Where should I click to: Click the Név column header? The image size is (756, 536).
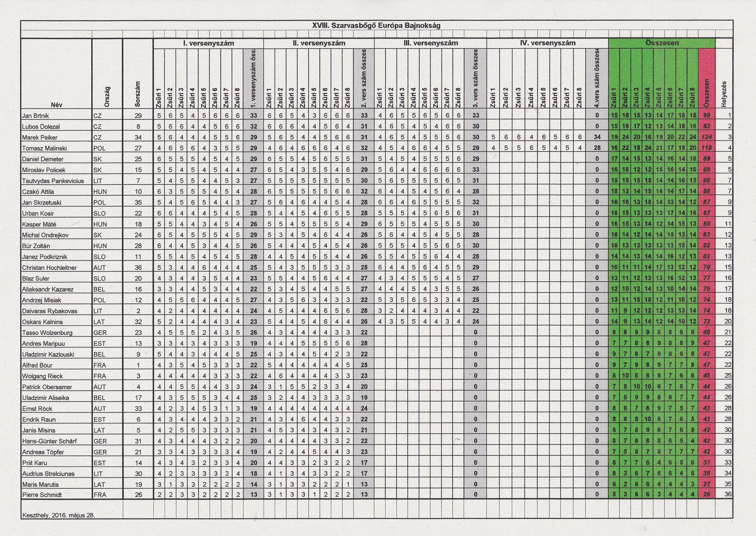click(x=56, y=105)
